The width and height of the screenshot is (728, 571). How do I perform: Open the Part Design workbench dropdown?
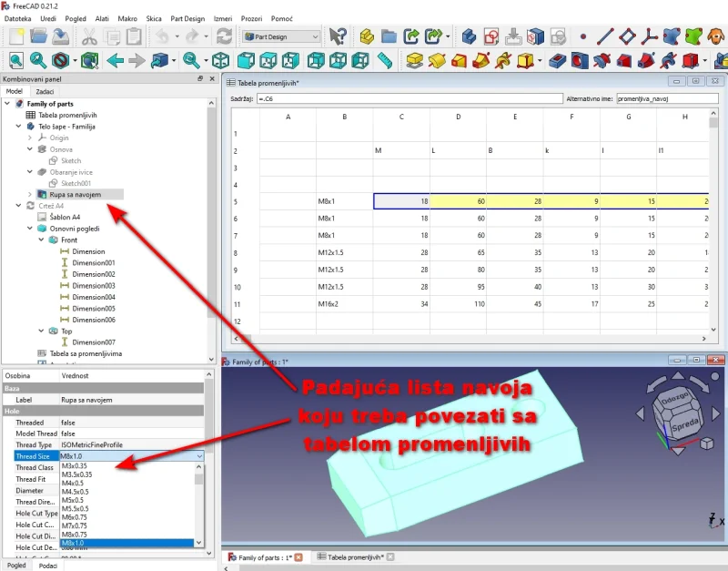pyautogui.click(x=281, y=36)
